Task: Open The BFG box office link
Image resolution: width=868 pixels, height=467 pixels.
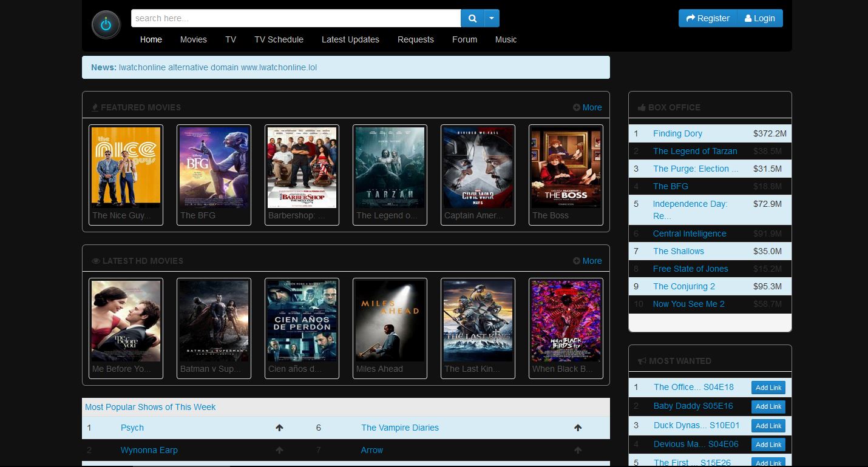Action: (x=671, y=186)
